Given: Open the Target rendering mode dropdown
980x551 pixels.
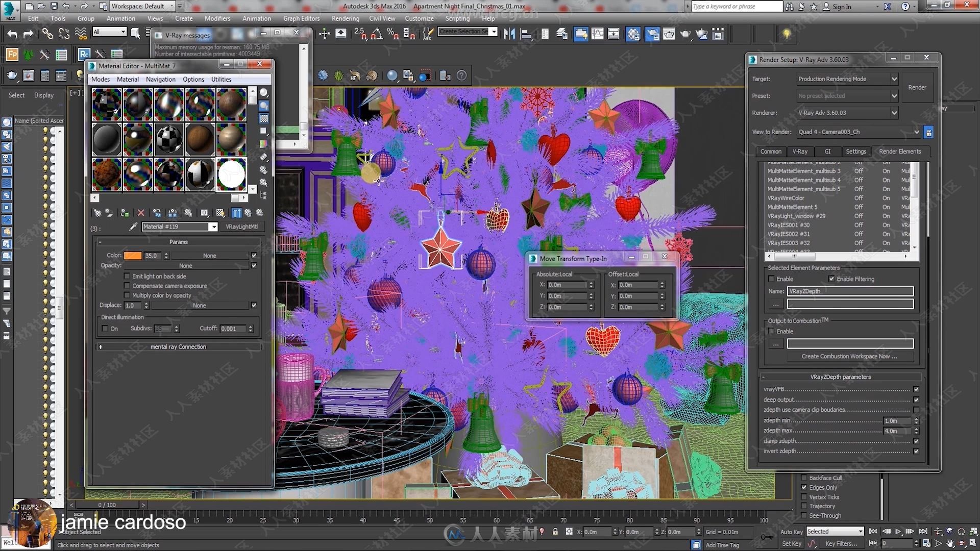Looking at the screenshot, I should click(x=847, y=79).
